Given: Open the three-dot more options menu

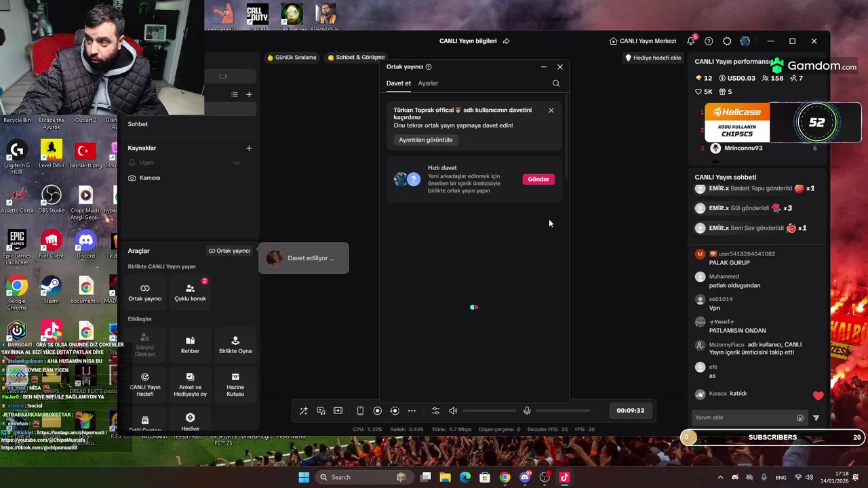Looking at the screenshot, I should (412, 411).
